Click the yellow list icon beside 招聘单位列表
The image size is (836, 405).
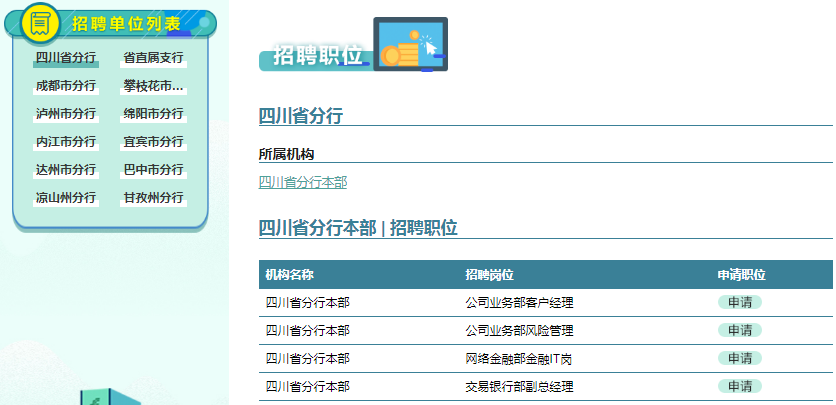click(40, 22)
